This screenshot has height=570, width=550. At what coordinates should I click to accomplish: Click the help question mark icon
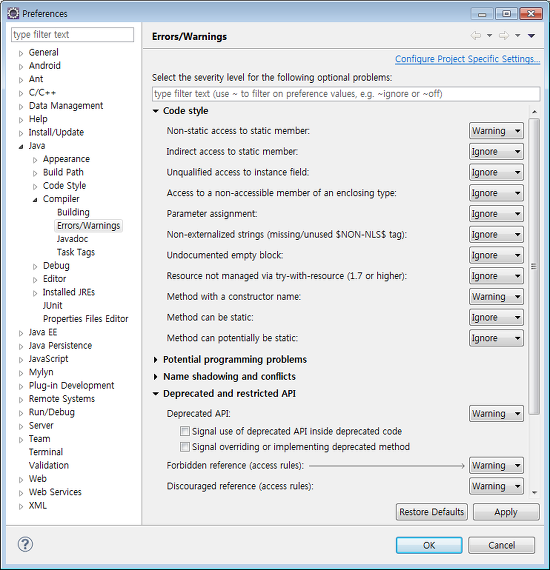(x=25, y=544)
